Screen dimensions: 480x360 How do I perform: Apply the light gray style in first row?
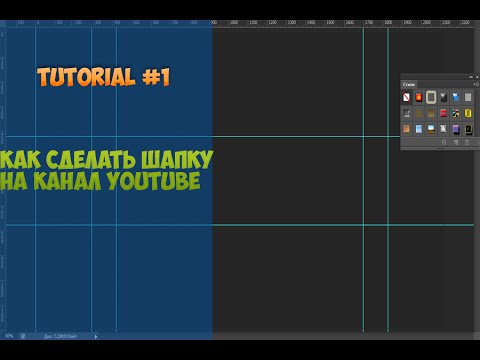pyautogui.click(x=468, y=97)
